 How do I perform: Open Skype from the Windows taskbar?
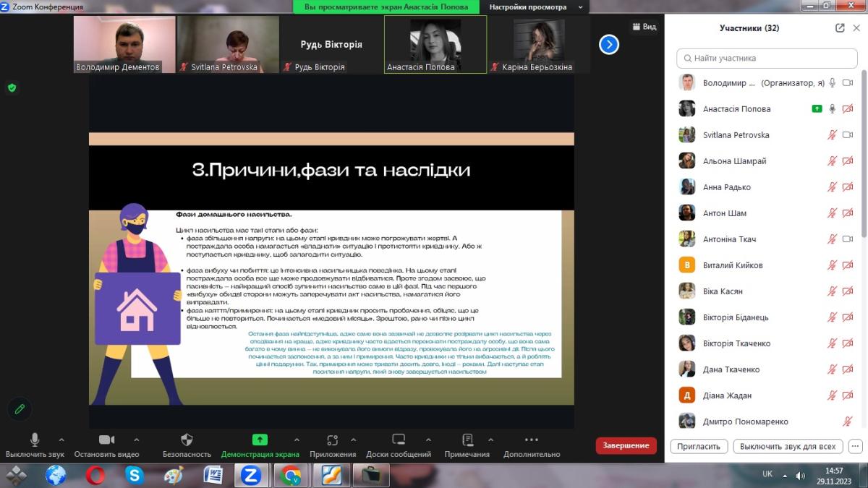[134, 475]
